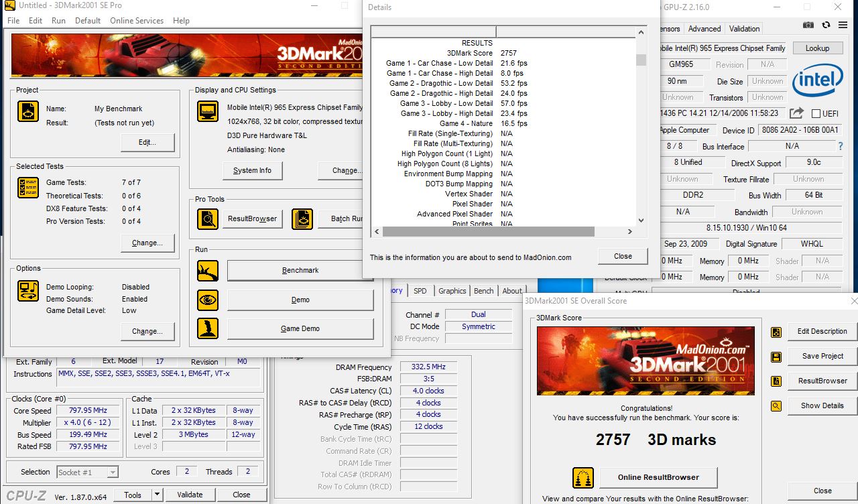Toggle the UEFI checkbox in GPU-Z
858x504 pixels.
(816, 113)
